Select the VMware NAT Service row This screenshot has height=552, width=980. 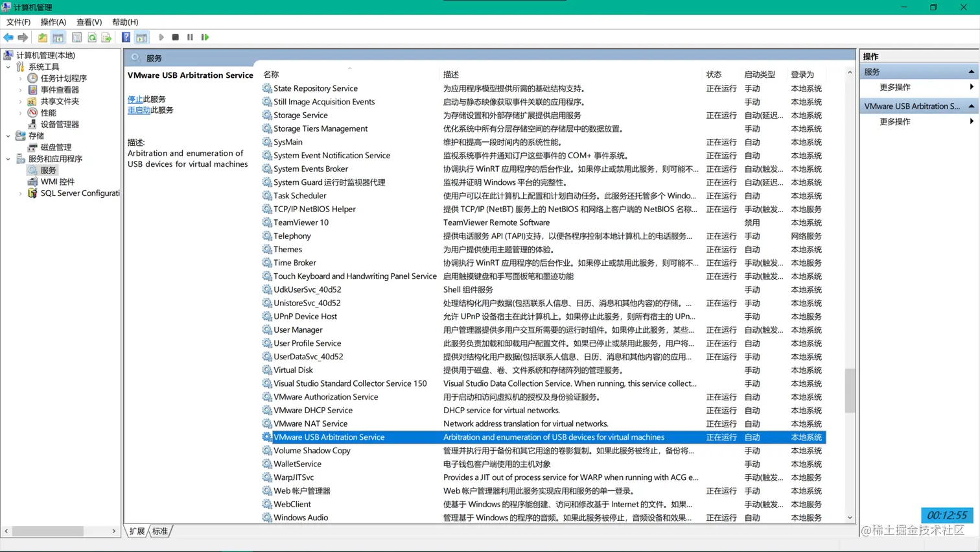[311, 423]
